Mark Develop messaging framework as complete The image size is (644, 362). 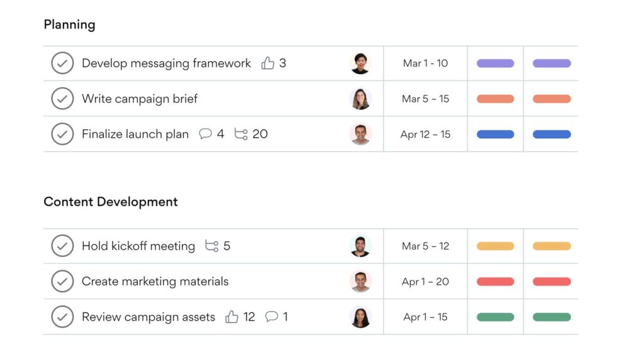pyautogui.click(x=62, y=63)
